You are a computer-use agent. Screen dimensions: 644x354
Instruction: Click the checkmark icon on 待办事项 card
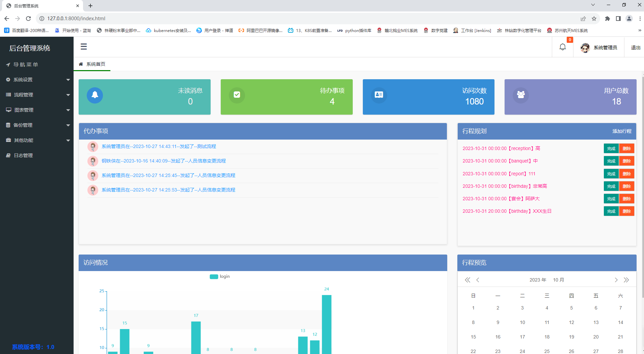pyautogui.click(x=237, y=95)
